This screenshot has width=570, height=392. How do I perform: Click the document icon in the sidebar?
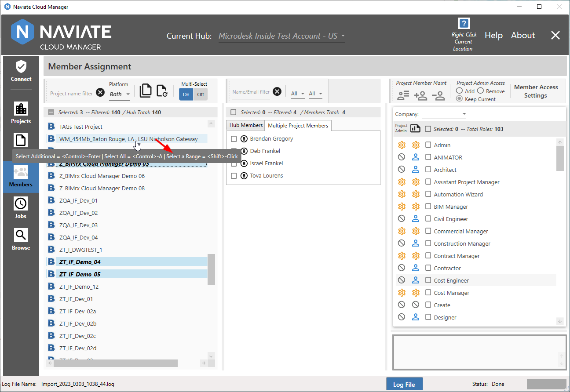21,140
